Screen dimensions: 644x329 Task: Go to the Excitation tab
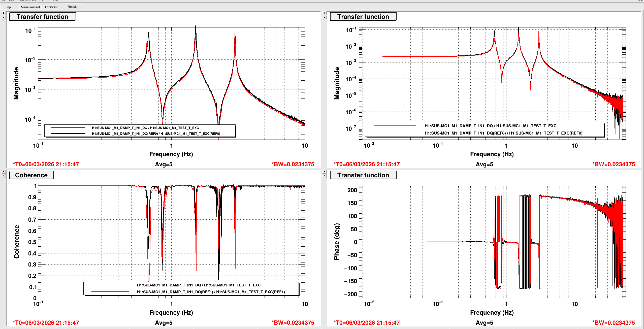click(x=52, y=7)
